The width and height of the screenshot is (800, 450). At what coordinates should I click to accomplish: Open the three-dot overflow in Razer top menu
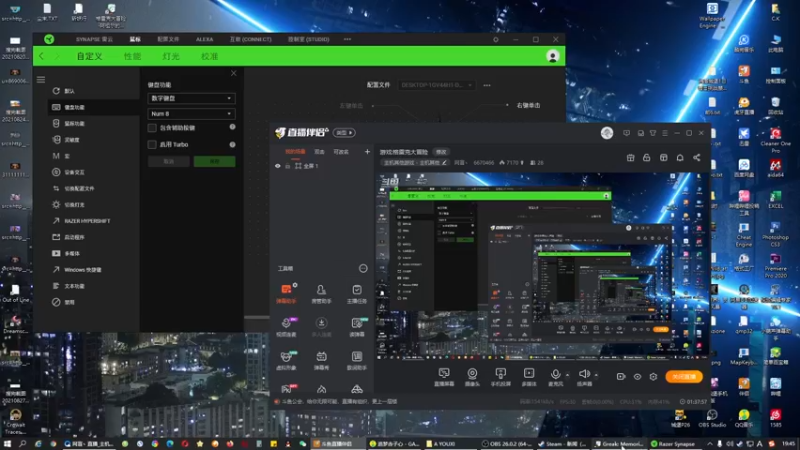click(x=347, y=39)
